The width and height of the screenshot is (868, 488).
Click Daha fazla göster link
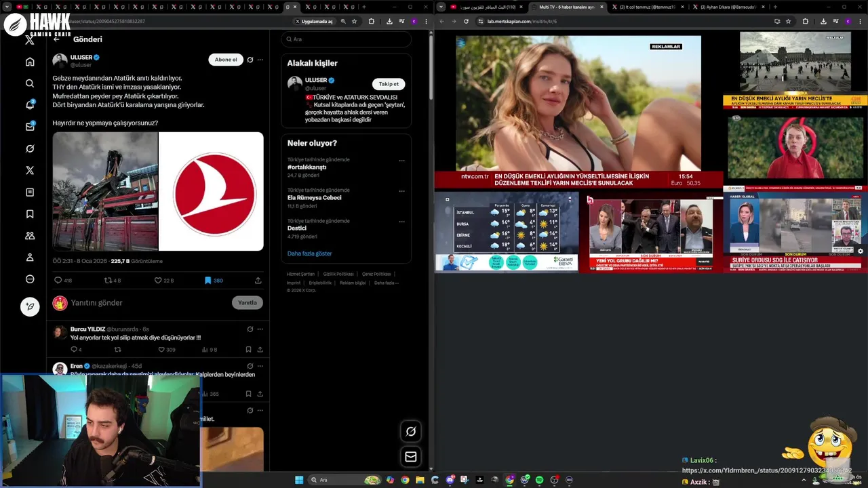pyautogui.click(x=310, y=253)
